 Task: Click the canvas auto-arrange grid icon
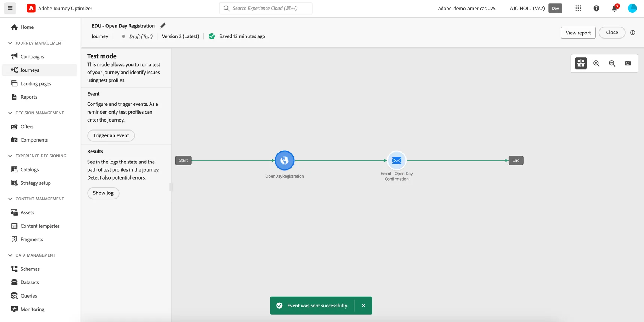click(581, 63)
